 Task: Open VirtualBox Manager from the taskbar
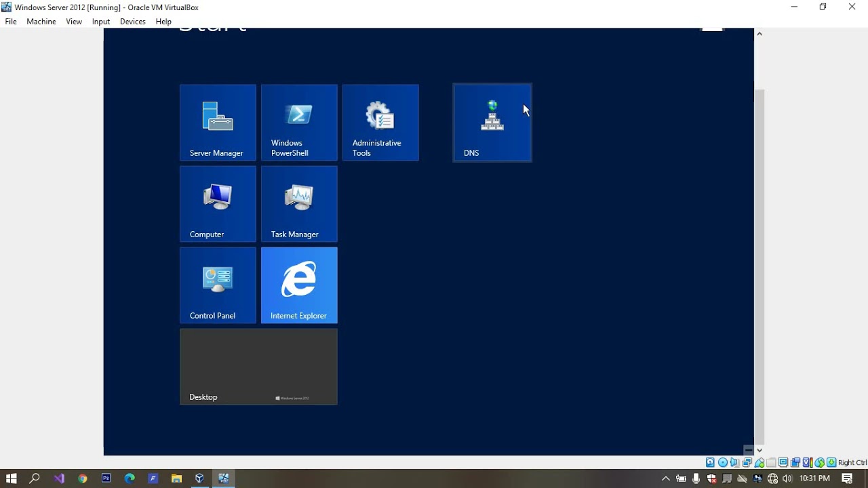199,479
